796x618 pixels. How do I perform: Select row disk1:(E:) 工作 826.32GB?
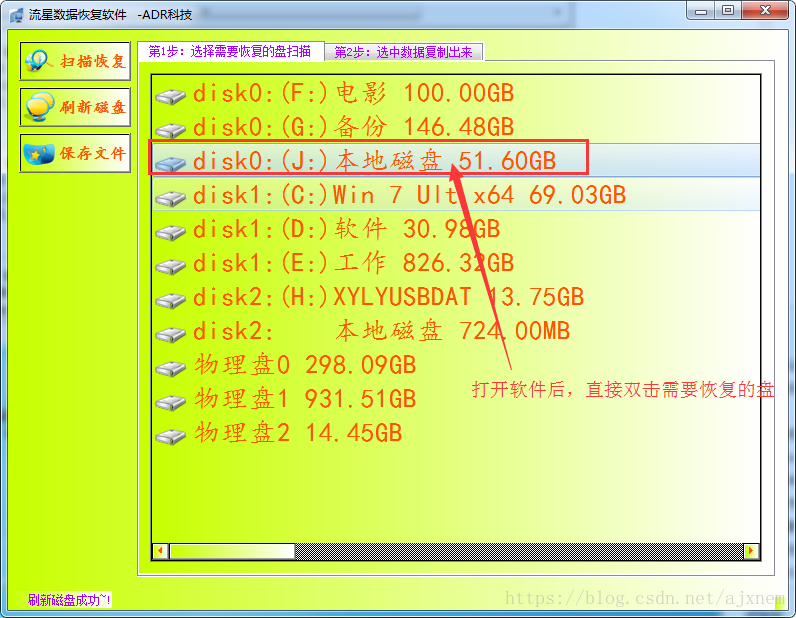456,263
